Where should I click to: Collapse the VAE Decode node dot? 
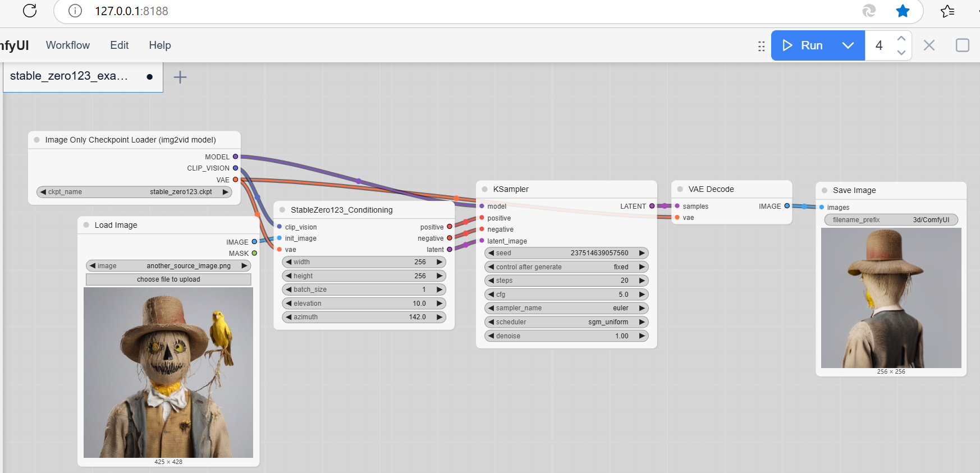(x=680, y=189)
